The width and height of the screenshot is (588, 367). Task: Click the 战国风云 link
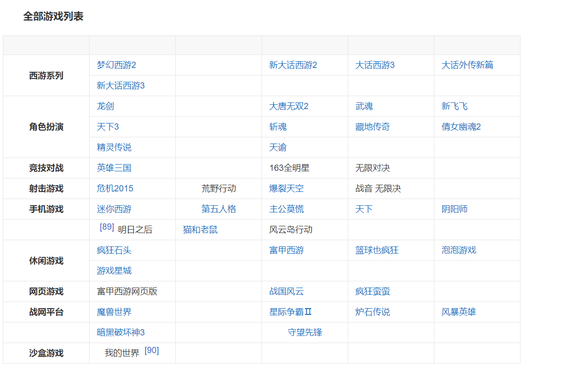(x=286, y=291)
